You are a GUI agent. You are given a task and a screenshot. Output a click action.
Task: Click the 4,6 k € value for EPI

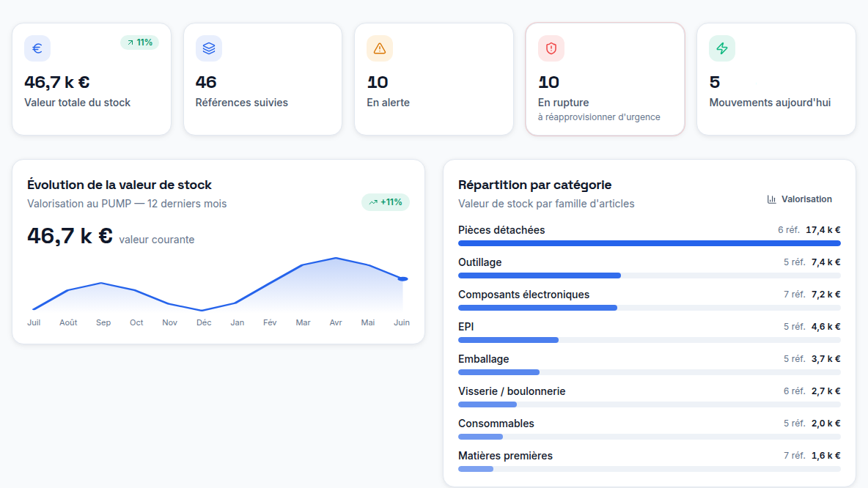pos(826,327)
